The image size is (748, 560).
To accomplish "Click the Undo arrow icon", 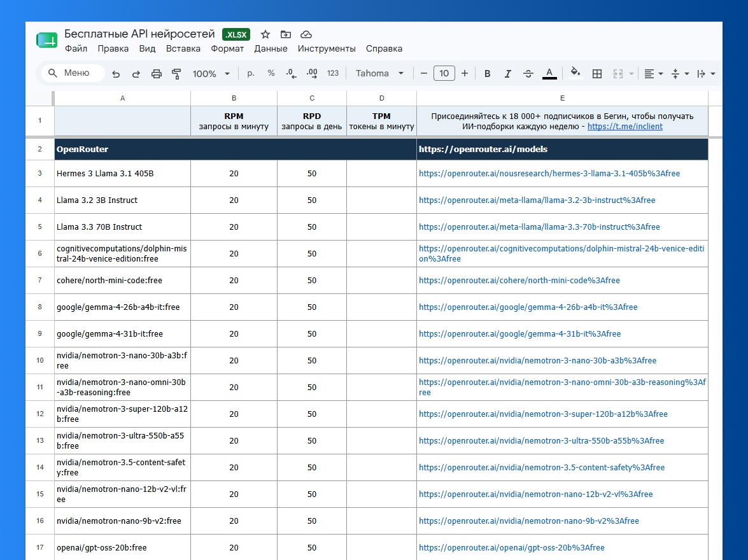I will (116, 74).
